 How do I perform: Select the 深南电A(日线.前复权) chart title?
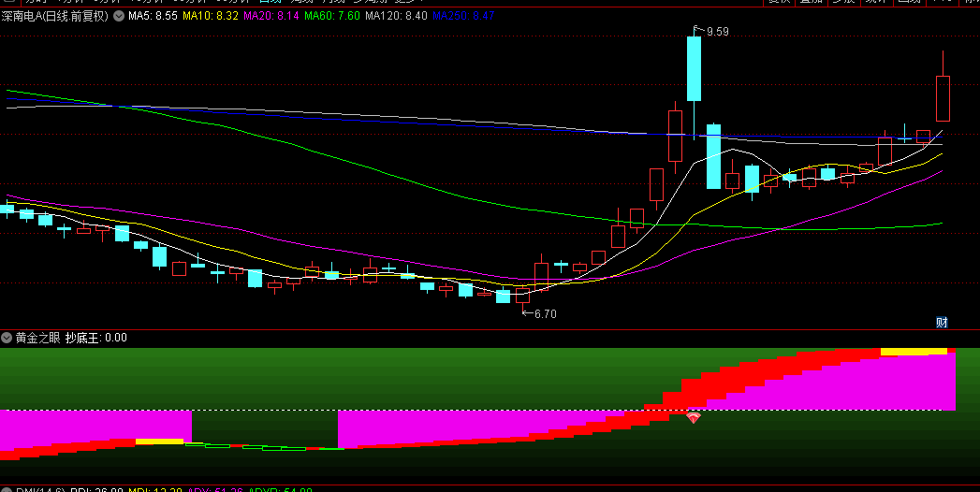point(55,16)
